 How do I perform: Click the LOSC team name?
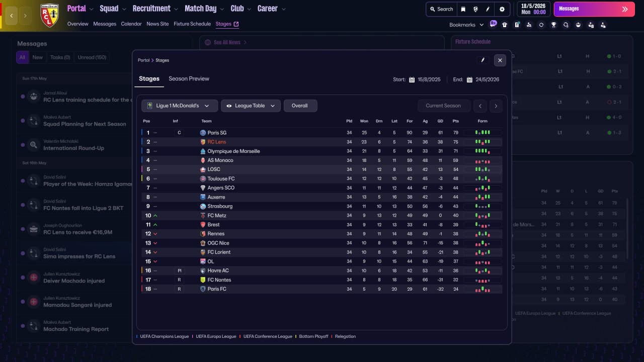[214, 169]
